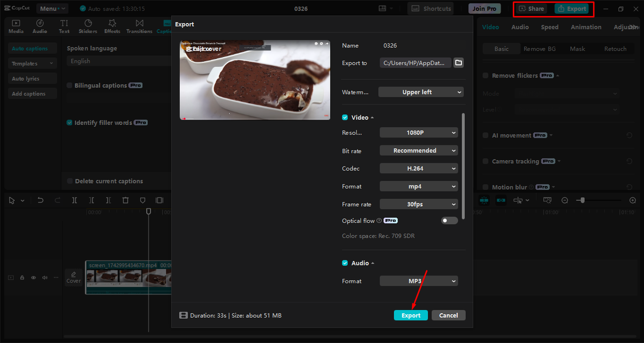This screenshot has width=644, height=343.
Task: Open the Watermark position dropdown
Action: (x=421, y=92)
